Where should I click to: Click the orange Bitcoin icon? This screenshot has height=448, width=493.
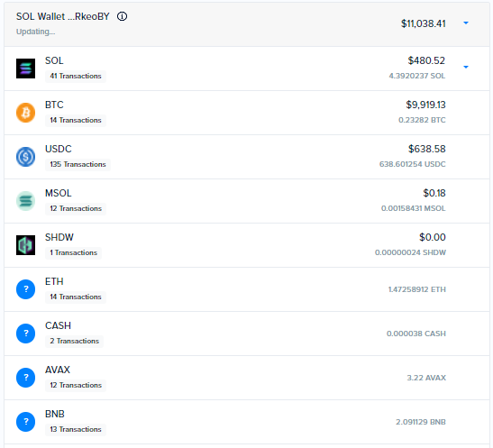pyautogui.click(x=26, y=113)
